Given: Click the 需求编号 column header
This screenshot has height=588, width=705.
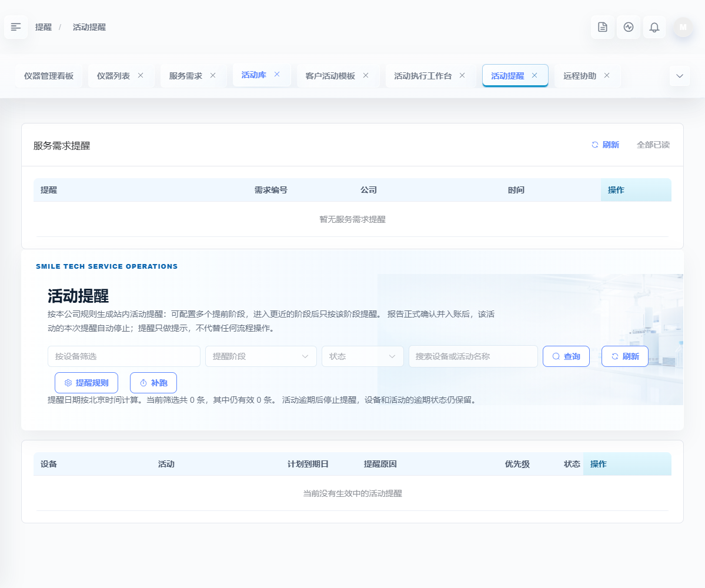Looking at the screenshot, I should [x=270, y=190].
